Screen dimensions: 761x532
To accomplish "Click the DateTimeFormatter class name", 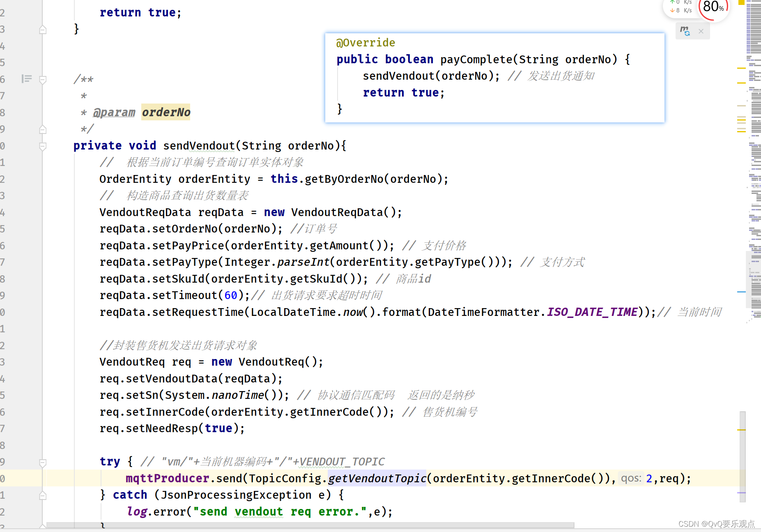I will tap(483, 312).
